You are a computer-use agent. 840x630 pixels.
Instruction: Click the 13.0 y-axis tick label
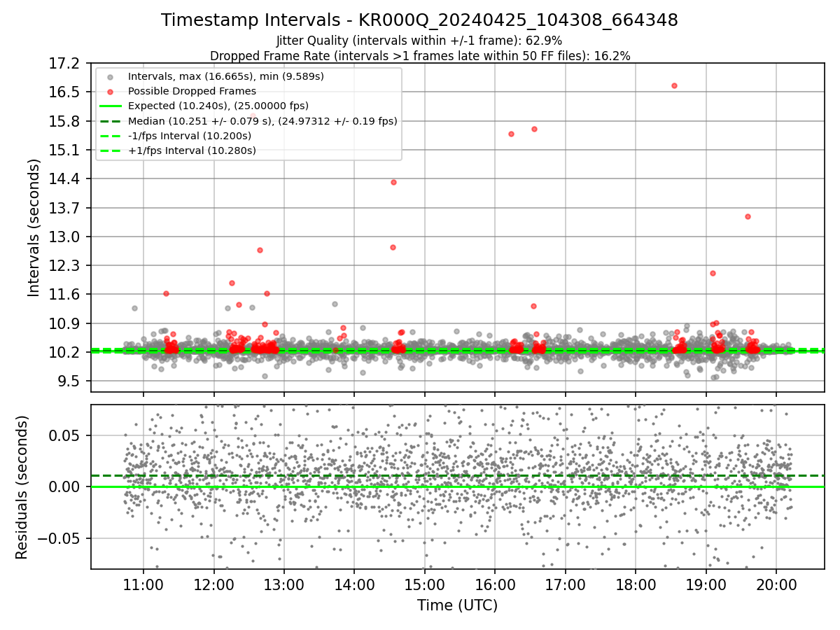[66, 237]
